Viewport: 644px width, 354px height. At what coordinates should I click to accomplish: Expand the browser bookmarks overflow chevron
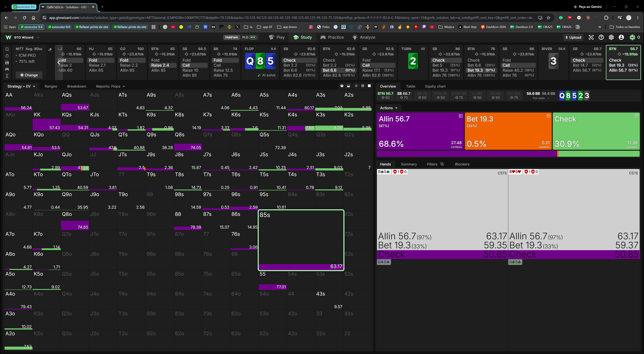point(599,27)
